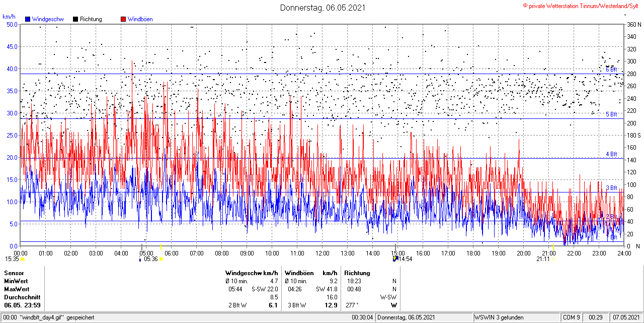Image resolution: width=644 pixels, height=323 pixels.
Task: Click the 'windbft_day4.gif gespeichert' status message
Action: 56,318
